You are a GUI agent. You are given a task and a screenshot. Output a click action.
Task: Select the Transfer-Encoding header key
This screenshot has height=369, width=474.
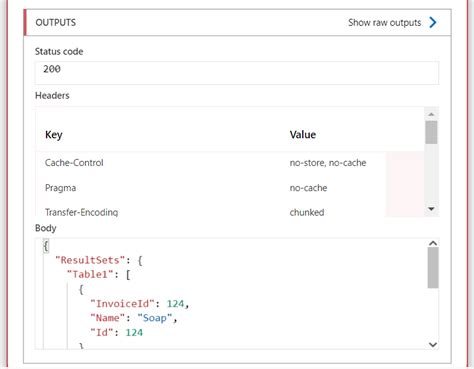tap(82, 212)
